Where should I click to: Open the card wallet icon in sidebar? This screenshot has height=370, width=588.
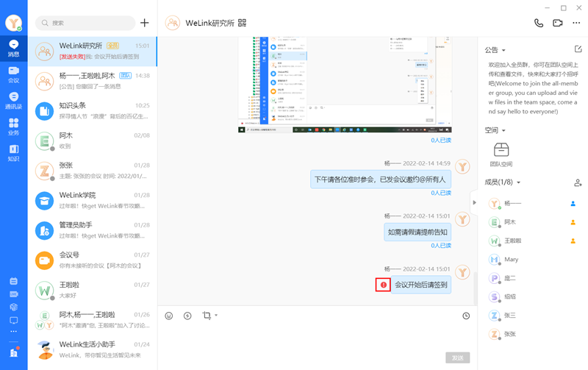[x=13, y=294]
